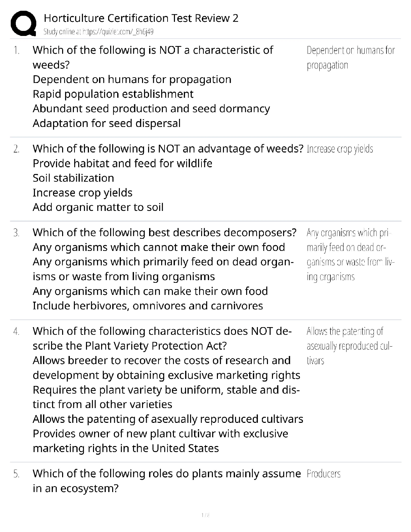
Task: Click the question number 1 marker
Action: tap(16, 50)
